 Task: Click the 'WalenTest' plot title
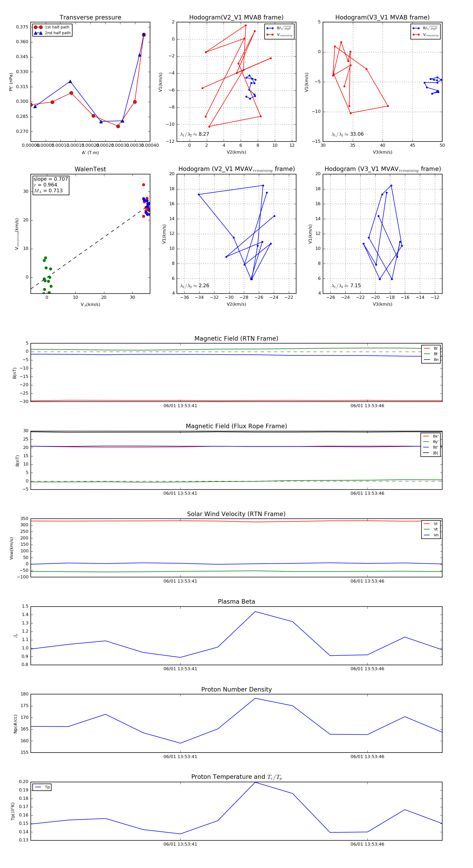[90, 169]
